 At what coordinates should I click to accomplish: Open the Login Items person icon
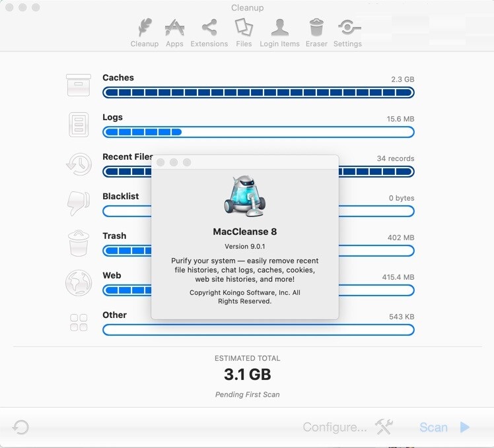(280, 27)
